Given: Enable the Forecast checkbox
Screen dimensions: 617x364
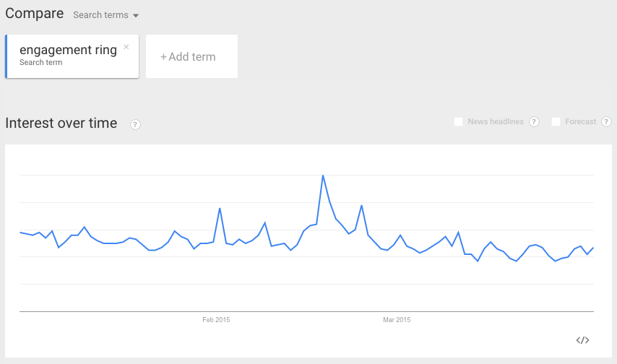Looking at the screenshot, I should click(556, 121).
